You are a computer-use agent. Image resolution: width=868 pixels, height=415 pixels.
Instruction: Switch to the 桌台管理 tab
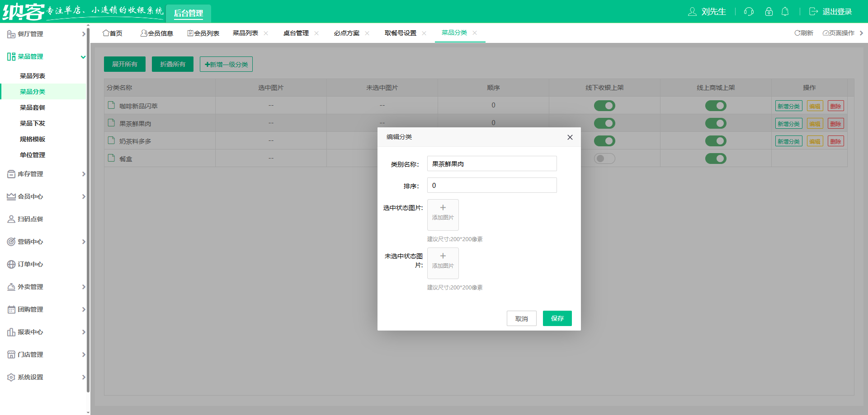[296, 33]
